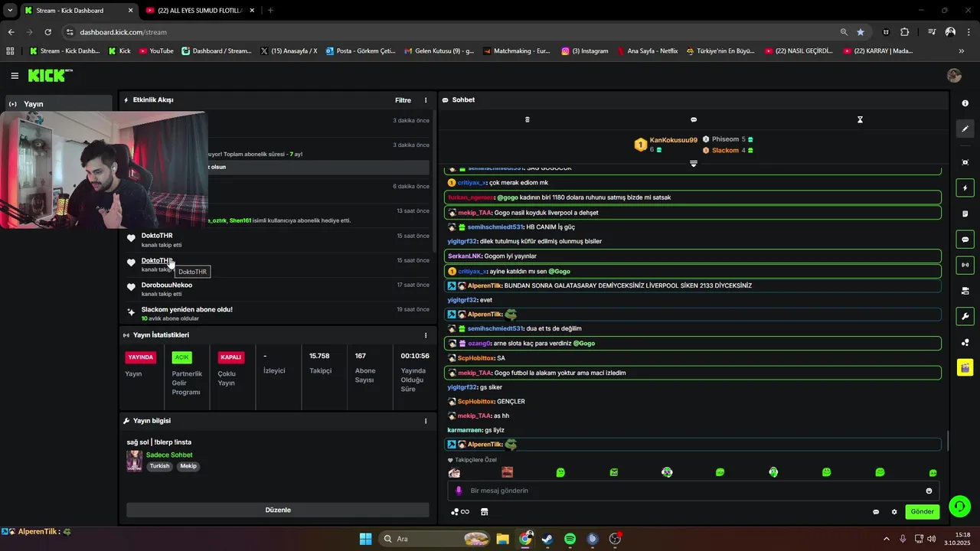Open the Kick hamburger navigation menu
Image resolution: width=980 pixels, height=551 pixels.
[x=15, y=76]
